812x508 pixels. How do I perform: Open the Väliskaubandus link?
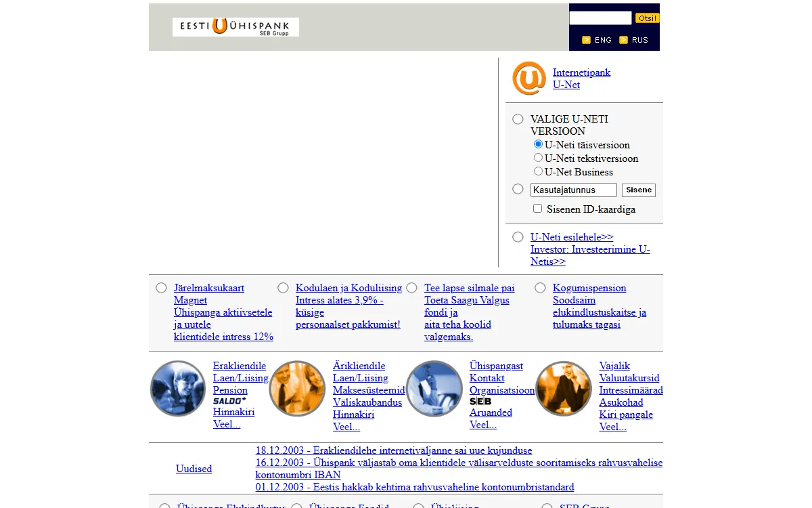[x=367, y=402]
